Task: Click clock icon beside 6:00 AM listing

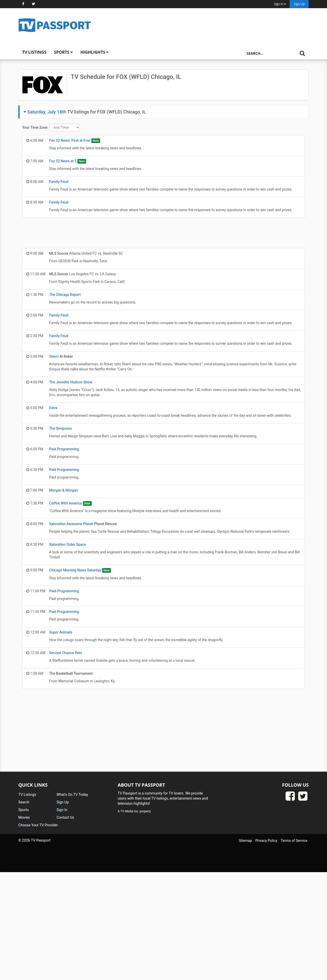Action: click(28, 140)
